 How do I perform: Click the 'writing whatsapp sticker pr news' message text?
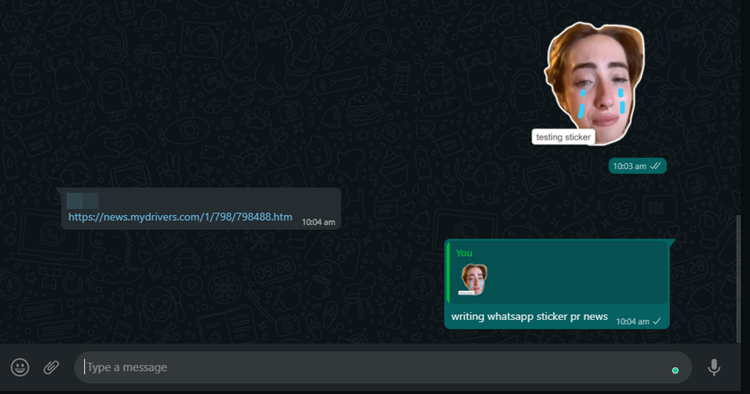[x=529, y=317]
